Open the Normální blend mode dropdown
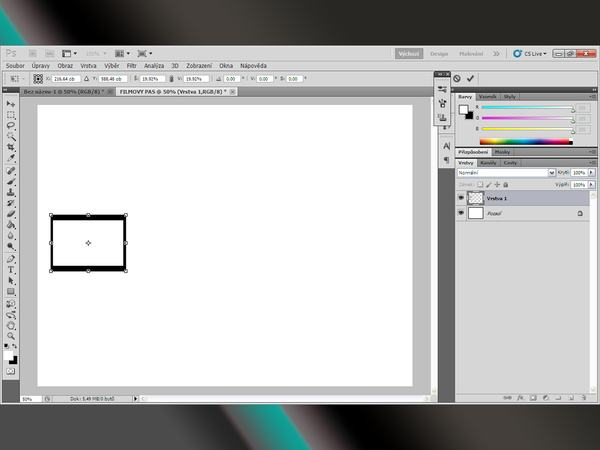This screenshot has height=450, width=600. click(550, 173)
